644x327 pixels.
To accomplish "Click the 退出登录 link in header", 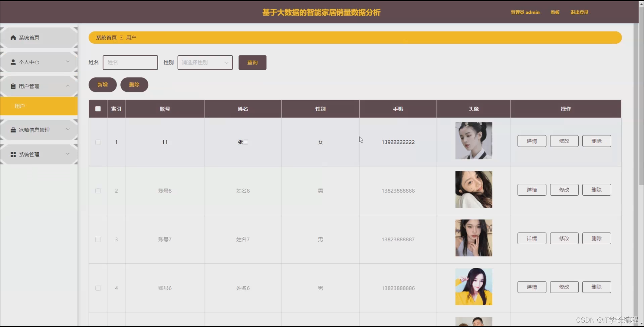I will pos(579,12).
